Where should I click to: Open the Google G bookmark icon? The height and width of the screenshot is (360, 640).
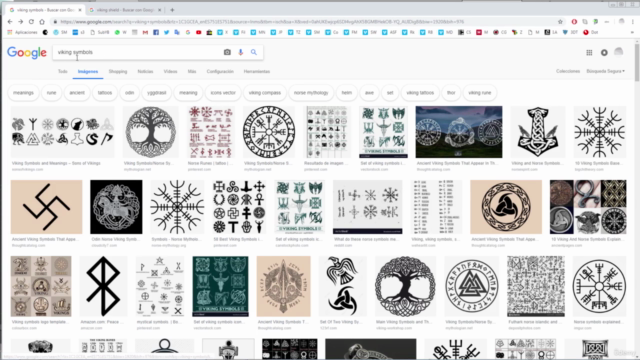pyautogui.click(x=188, y=32)
